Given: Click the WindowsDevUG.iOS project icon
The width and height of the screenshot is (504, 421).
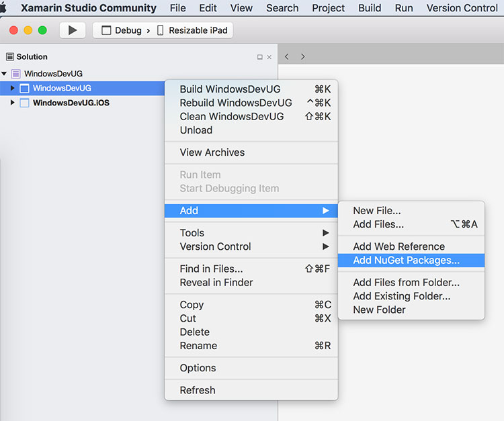Looking at the screenshot, I should (24, 103).
